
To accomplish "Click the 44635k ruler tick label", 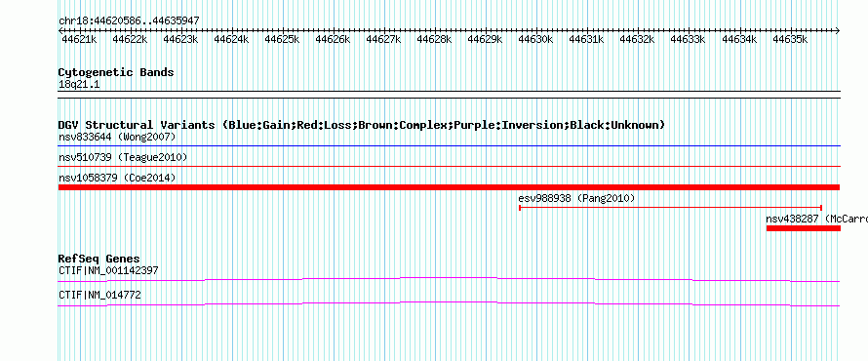I will [790, 40].
